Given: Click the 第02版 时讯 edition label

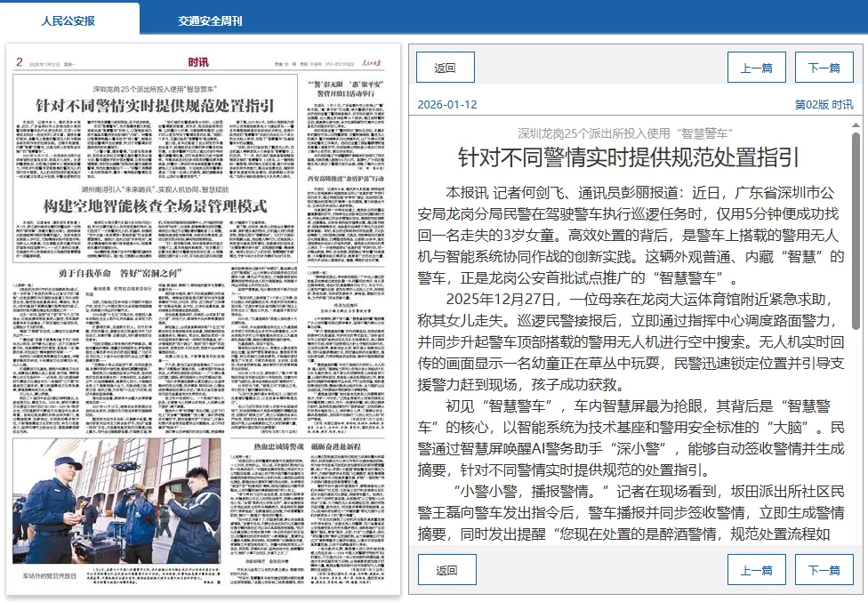Looking at the screenshot, I should (x=824, y=104).
